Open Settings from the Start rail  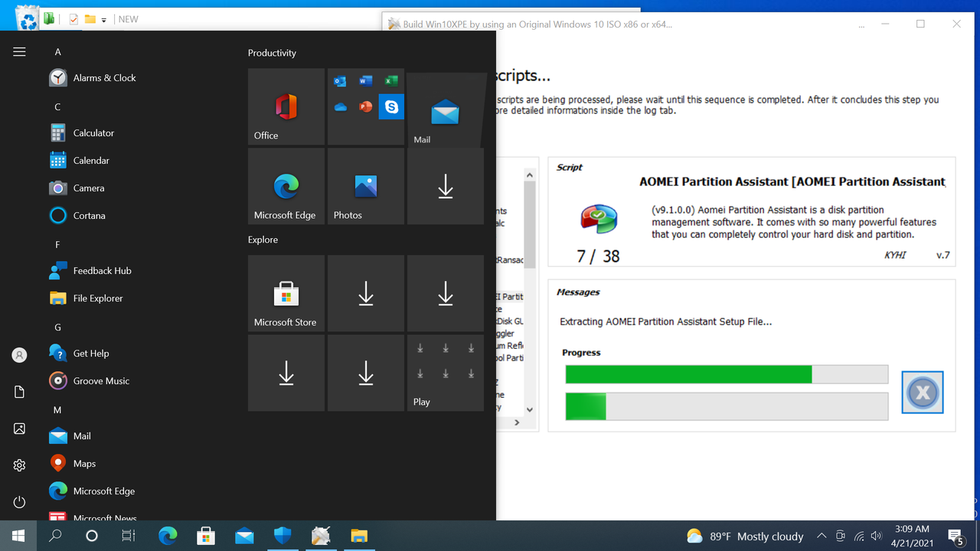tap(19, 465)
